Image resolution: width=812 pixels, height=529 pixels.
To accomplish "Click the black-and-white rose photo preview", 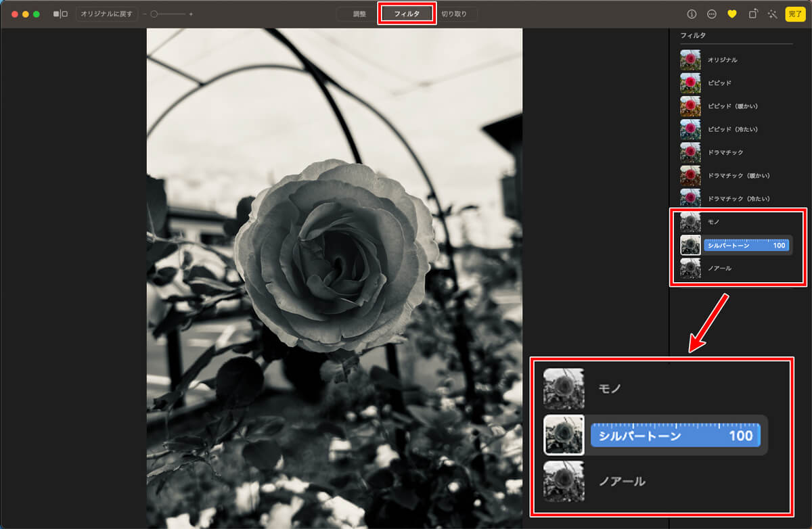I will pyautogui.click(x=334, y=278).
